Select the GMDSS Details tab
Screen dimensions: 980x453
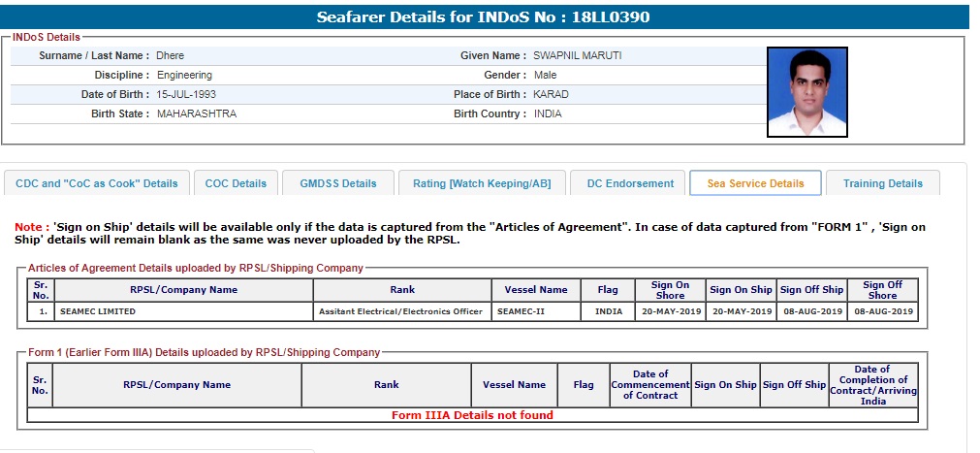[x=338, y=183]
